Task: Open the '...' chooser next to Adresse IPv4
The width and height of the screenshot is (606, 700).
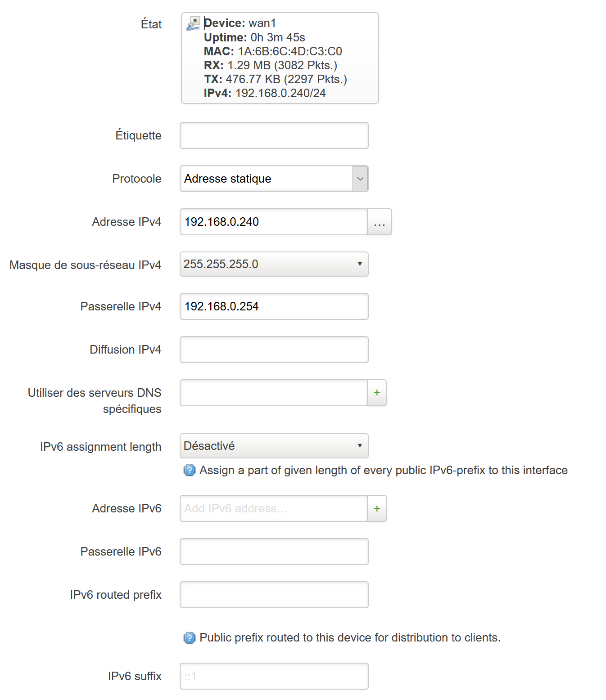Action: pos(379,222)
